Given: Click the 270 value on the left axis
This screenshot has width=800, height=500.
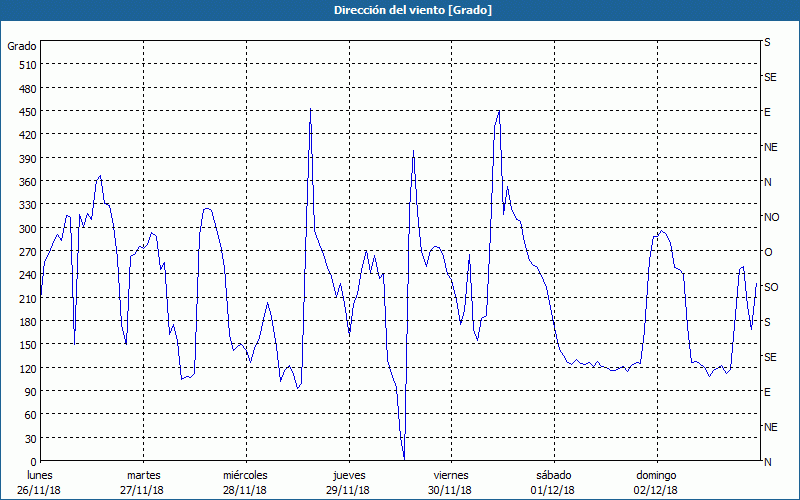Looking at the screenshot, I should pyautogui.click(x=28, y=252).
